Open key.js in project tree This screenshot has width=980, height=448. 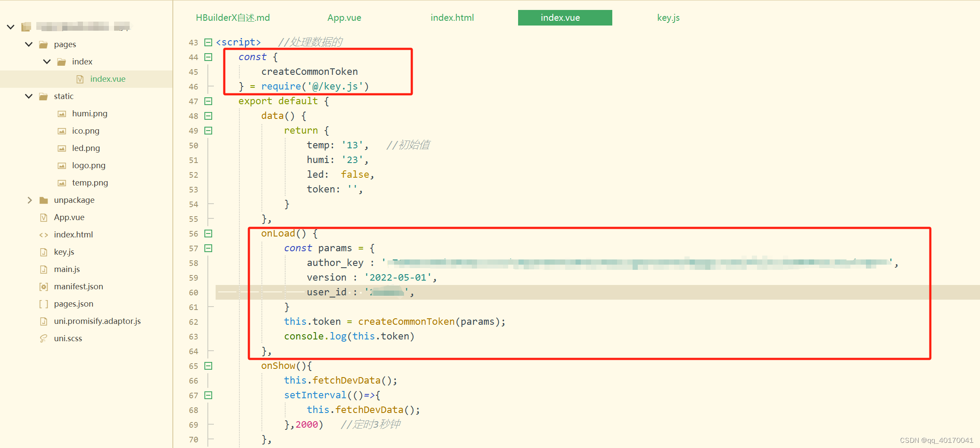click(x=64, y=252)
